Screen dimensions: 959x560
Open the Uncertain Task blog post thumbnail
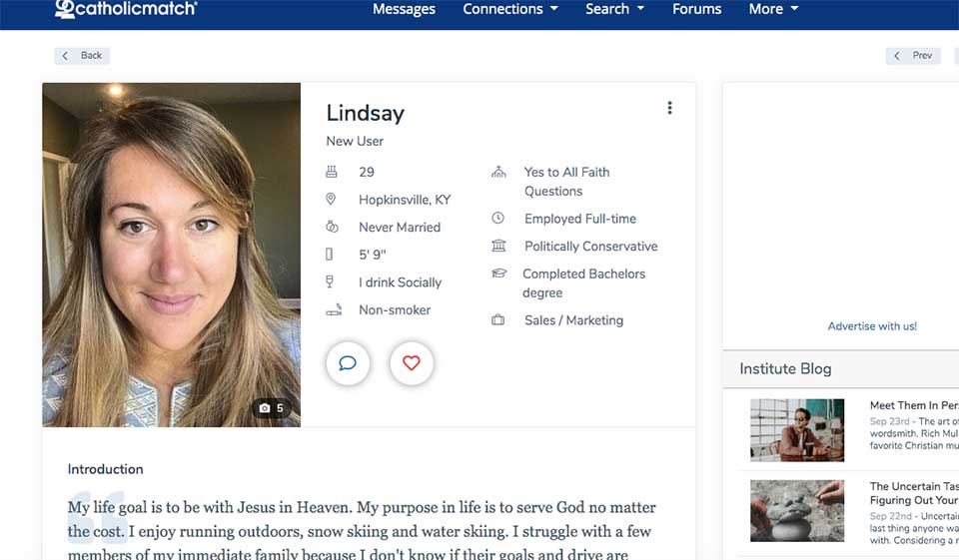(x=797, y=510)
